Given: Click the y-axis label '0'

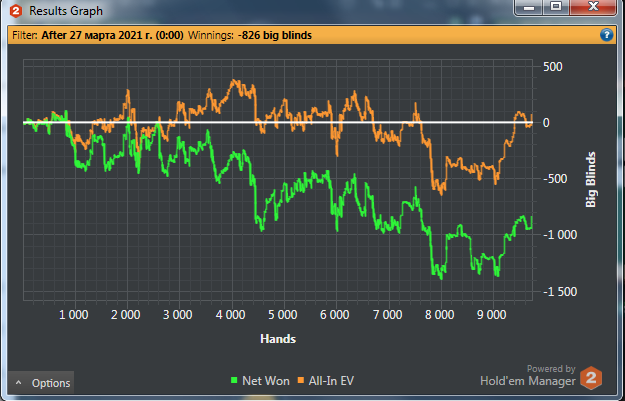Looking at the screenshot, I should tap(546, 123).
